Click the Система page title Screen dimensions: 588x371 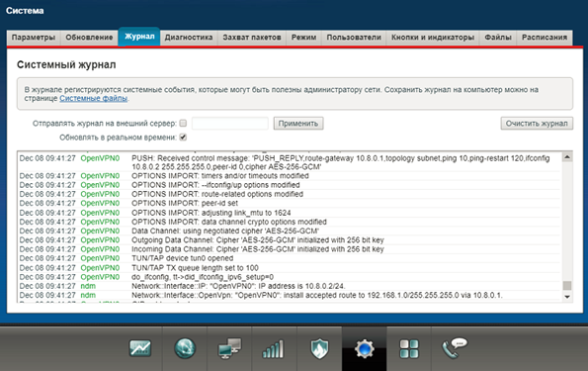(25, 11)
